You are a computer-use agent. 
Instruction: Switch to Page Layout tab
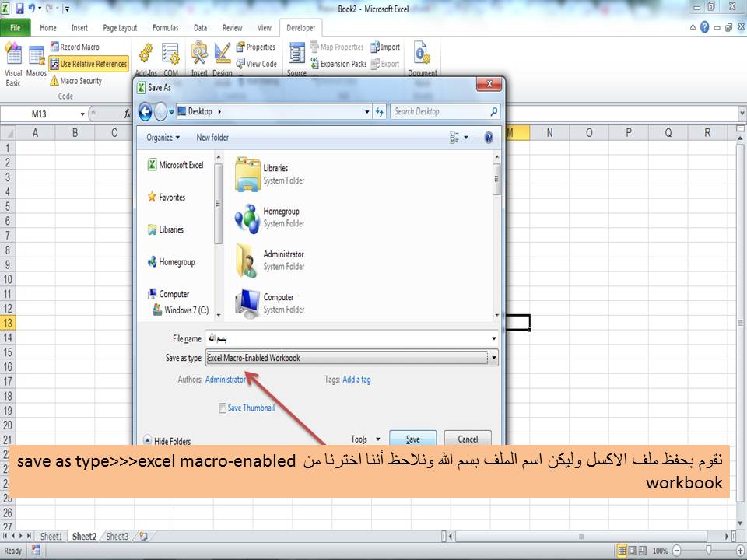click(120, 28)
